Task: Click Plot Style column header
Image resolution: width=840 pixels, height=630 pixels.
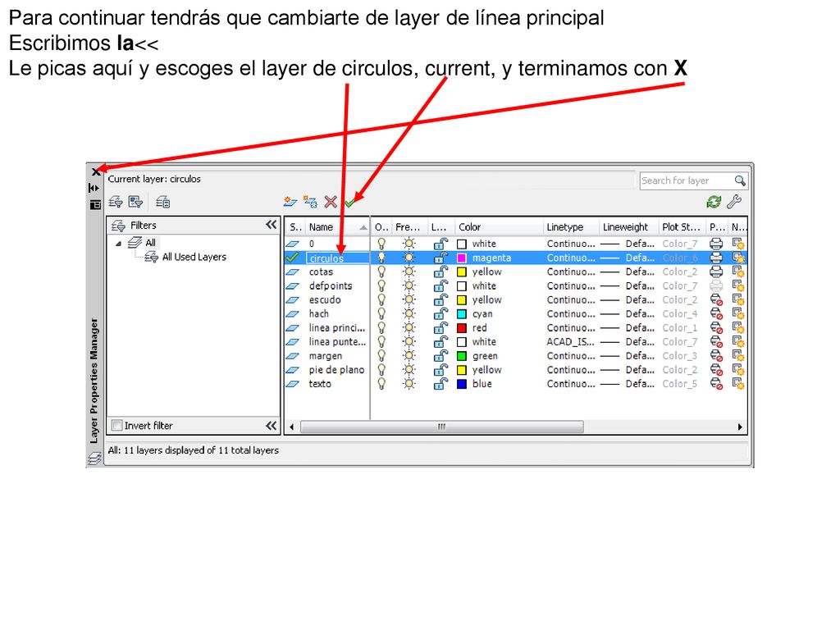Action: (682, 227)
